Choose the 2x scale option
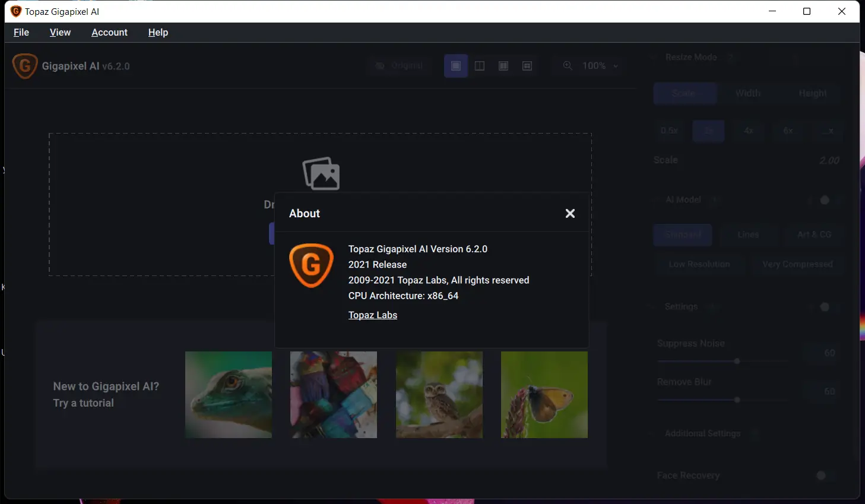Viewport: 865px width, 504px height. [708, 131]
